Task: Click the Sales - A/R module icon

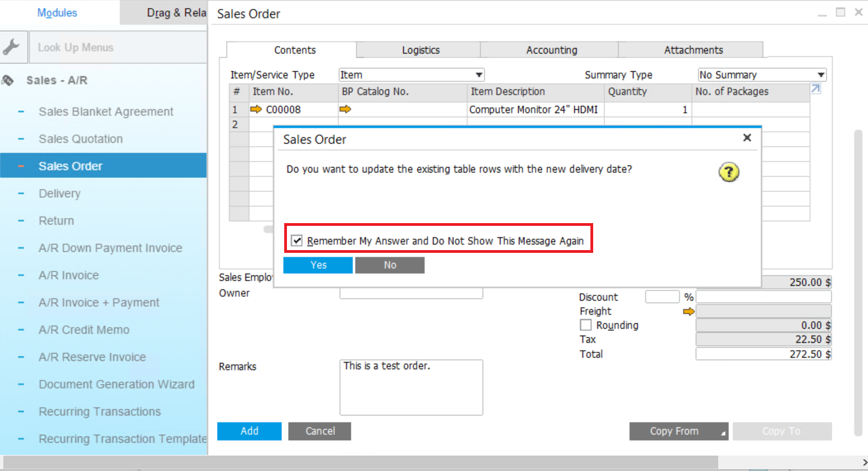Action: click(8, 80)
